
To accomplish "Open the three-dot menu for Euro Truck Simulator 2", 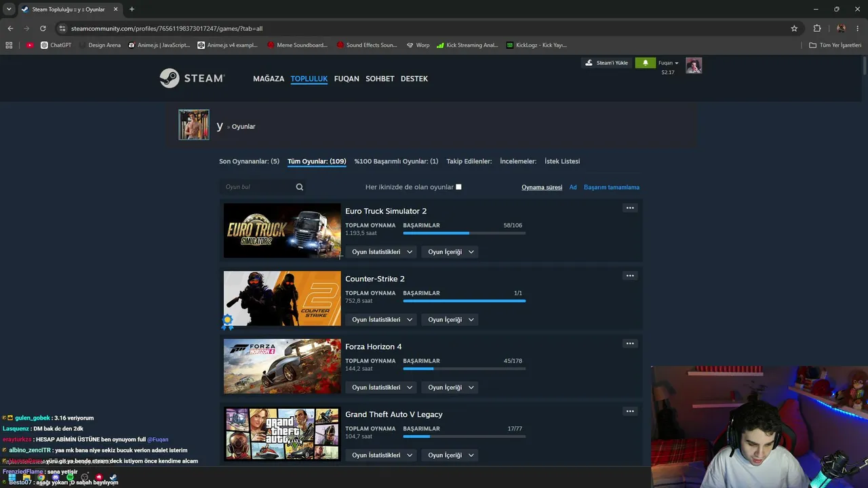I will click(x=630, y=208).
